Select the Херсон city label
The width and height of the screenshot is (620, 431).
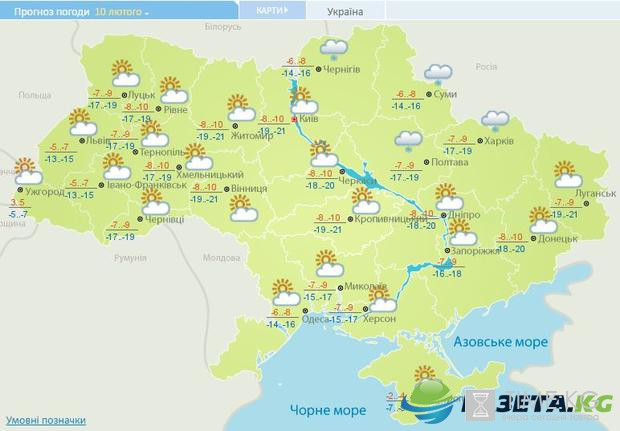pyautogui.click(x=379, y=319)
